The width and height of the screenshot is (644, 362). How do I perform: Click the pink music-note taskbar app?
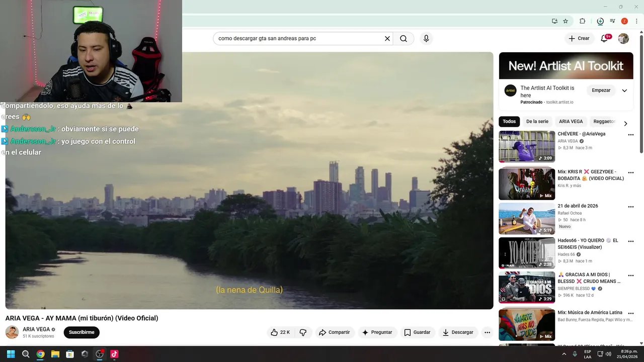click(114, 354)
